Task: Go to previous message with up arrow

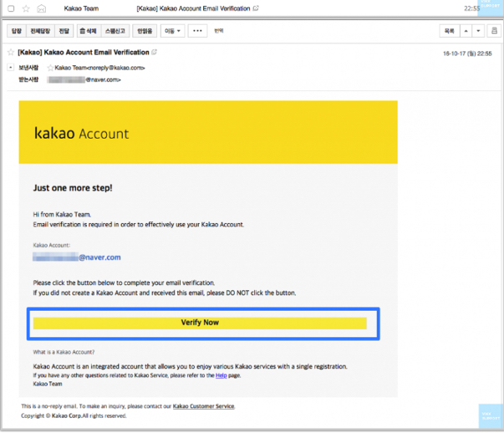Action: pos(466,31)
